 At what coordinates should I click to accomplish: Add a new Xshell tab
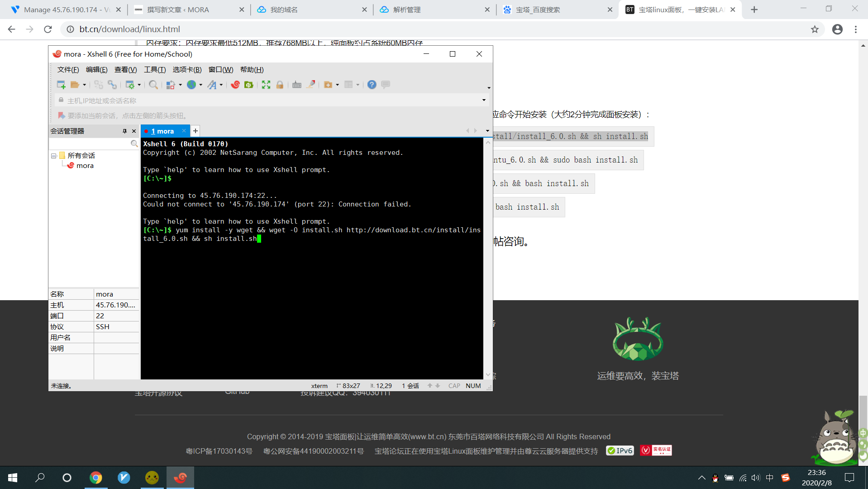(196, 131)
